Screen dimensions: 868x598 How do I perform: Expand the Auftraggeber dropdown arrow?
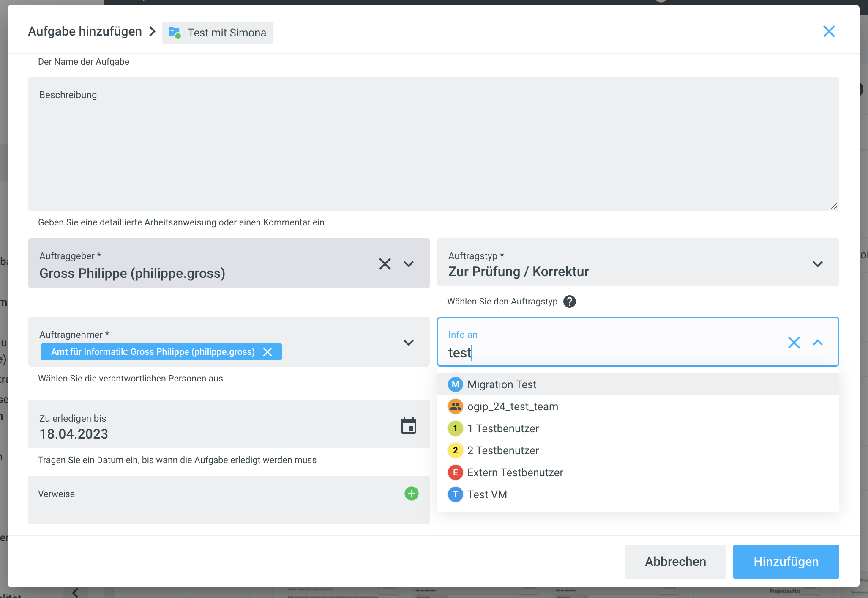coord(408,264)
